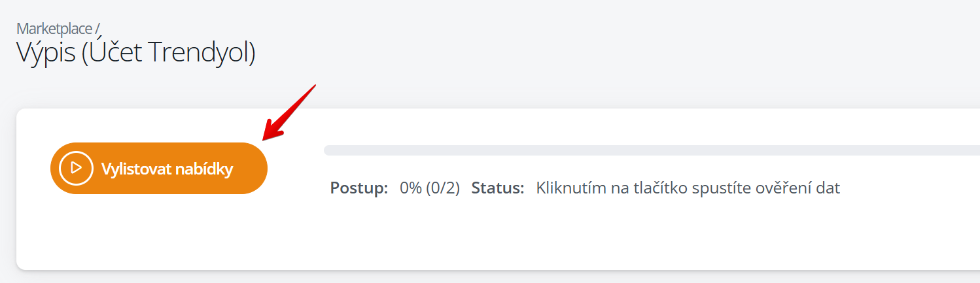Open the Marketplace breadcrumb link
The width and height of the screenshot is (980, 283).
tap(55, 29)
